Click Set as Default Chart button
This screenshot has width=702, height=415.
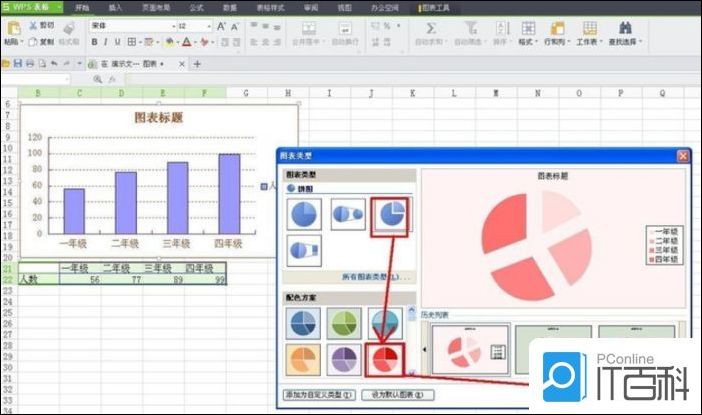tap(398, 395)
